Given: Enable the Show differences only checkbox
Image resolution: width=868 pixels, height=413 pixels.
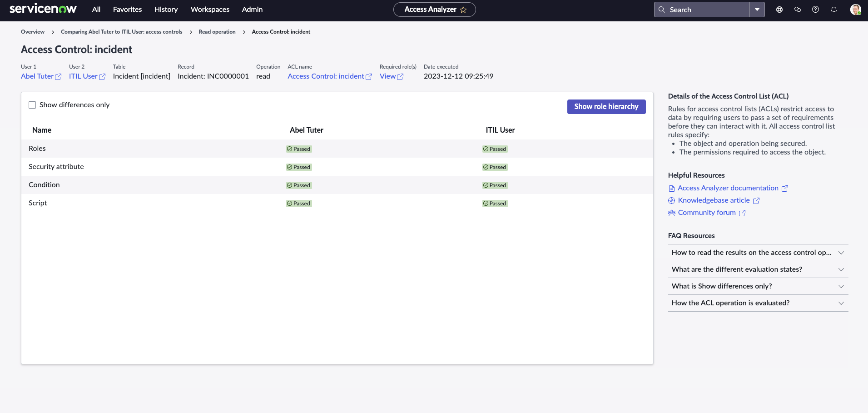Looking at the screenshot, I should tap(32, 105).
